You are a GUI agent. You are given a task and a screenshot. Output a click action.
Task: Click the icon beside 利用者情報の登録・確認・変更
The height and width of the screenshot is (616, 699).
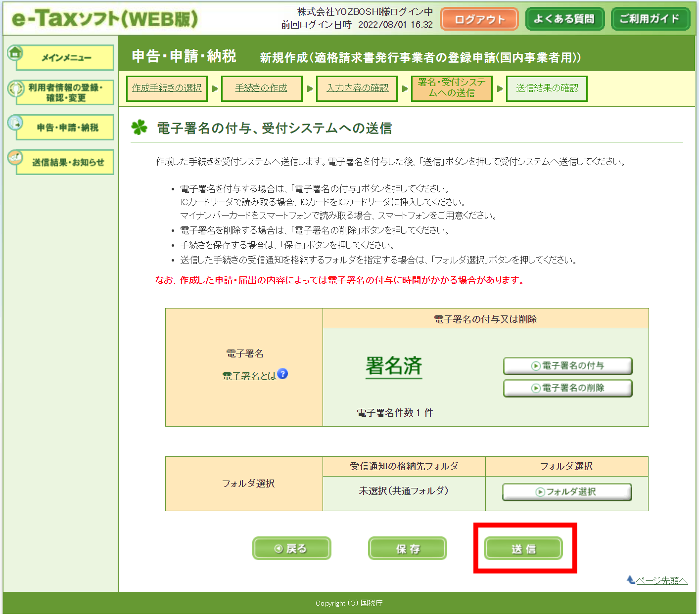[15, 88]
